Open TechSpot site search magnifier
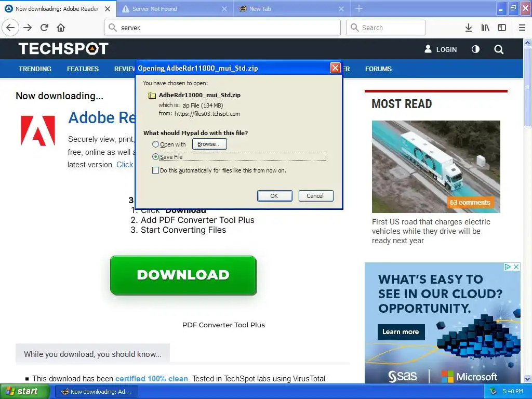Image resolution: width=532 pixels, height=399 pixels. click(x=499, y=49)
